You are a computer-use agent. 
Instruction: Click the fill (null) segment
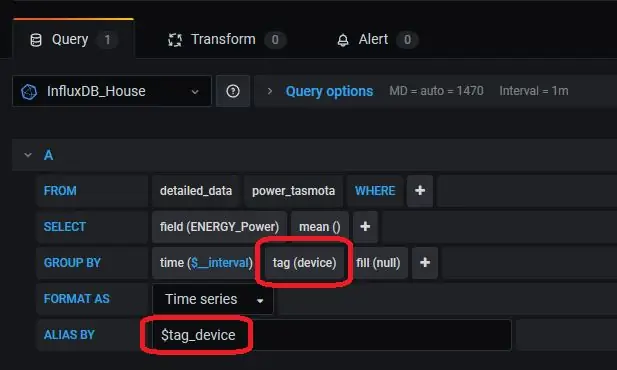(378, 263)
